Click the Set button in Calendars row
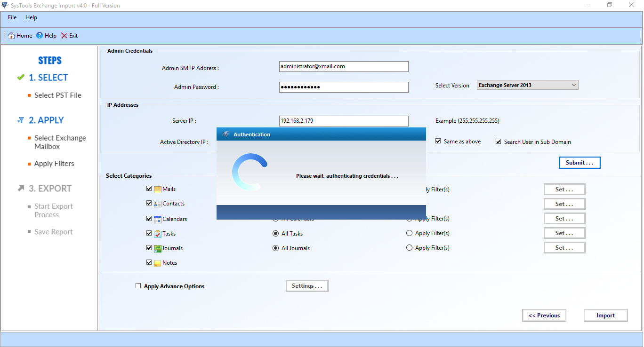 point(564,219)
